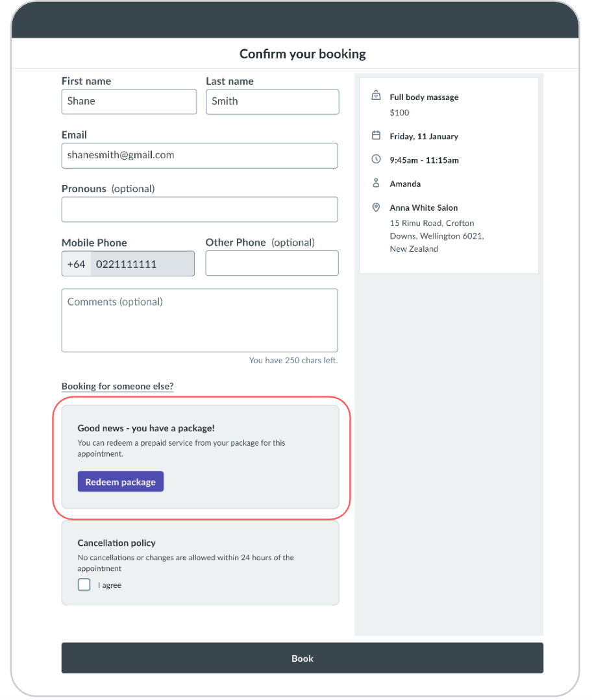592x700 pixels.
Task: Tick the I agree cancellation policy checkbox
Action: [x=84, y=585]
